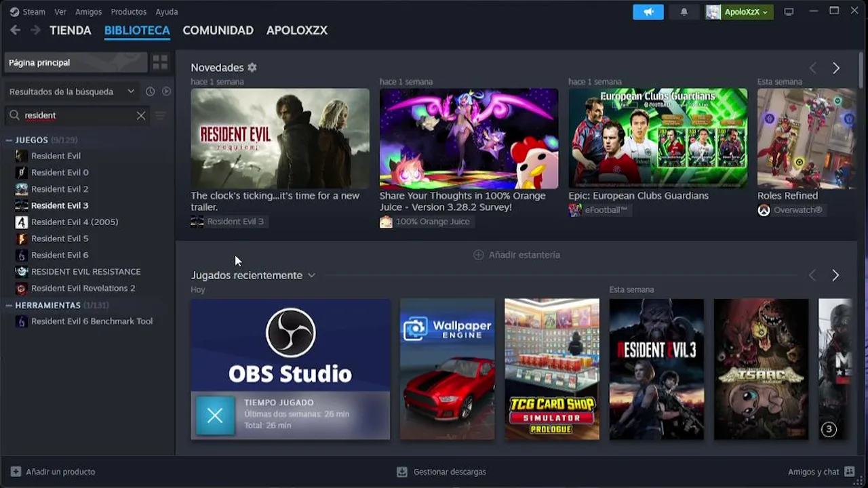Open TCG Card Shop Simulator cover
Screen dimensions: 868x488
pos(552,369)
